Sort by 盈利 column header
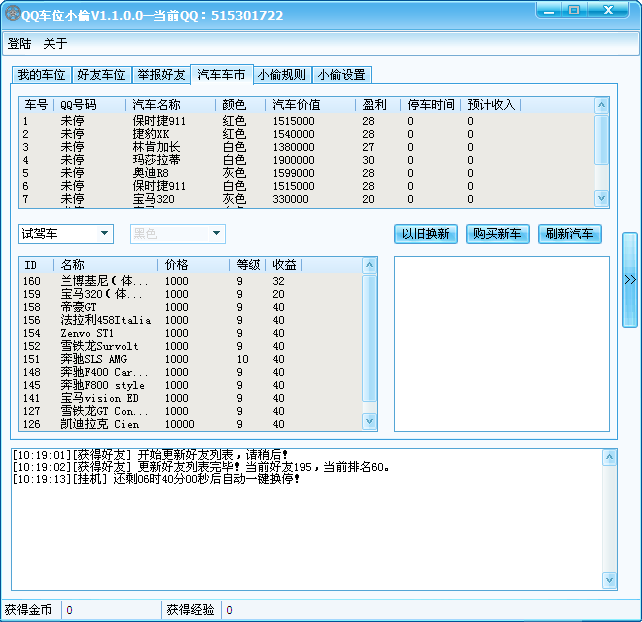 click(378, 105)
